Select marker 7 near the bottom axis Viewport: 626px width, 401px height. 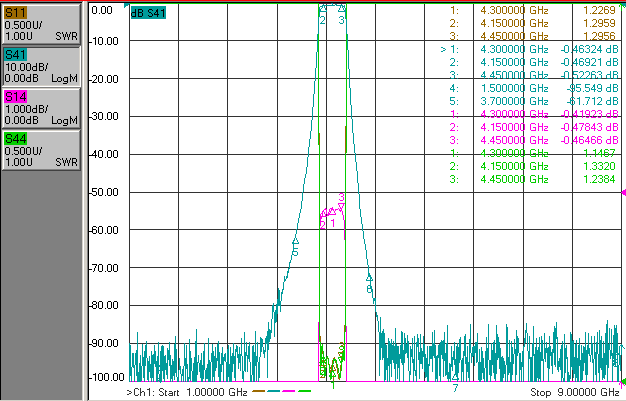click(455, 377)
